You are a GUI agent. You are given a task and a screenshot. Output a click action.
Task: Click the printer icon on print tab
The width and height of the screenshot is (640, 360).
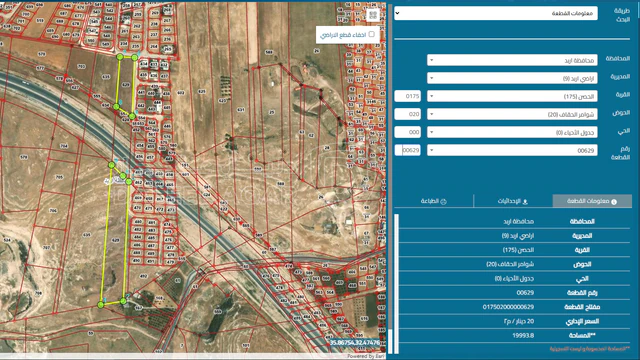[x=443, y=201]
